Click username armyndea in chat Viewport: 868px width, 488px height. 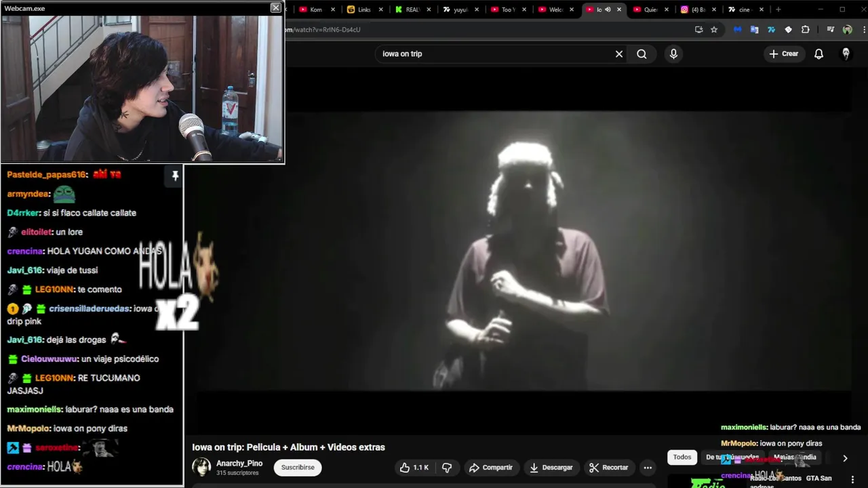click(x=28, y=194)
